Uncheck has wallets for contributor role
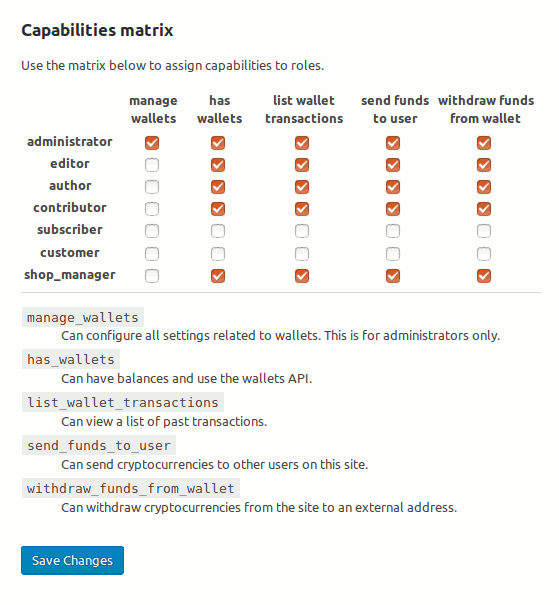This screenshot has height=605, width=559. tap(218, 209)
